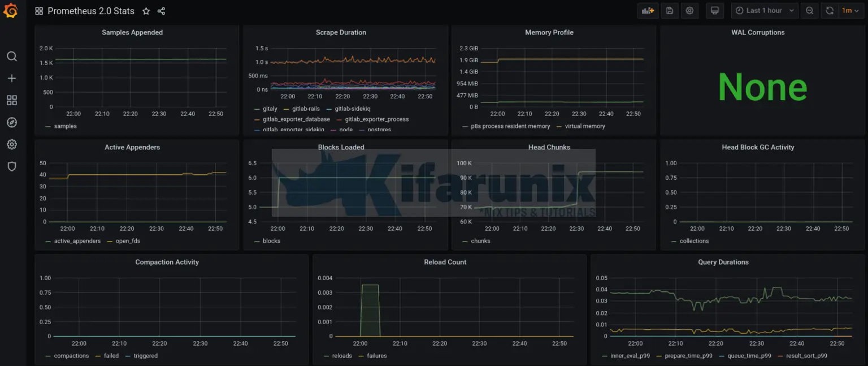Zoom out the time range
Screen dimensions: 868x366
(x=809, y=11)
